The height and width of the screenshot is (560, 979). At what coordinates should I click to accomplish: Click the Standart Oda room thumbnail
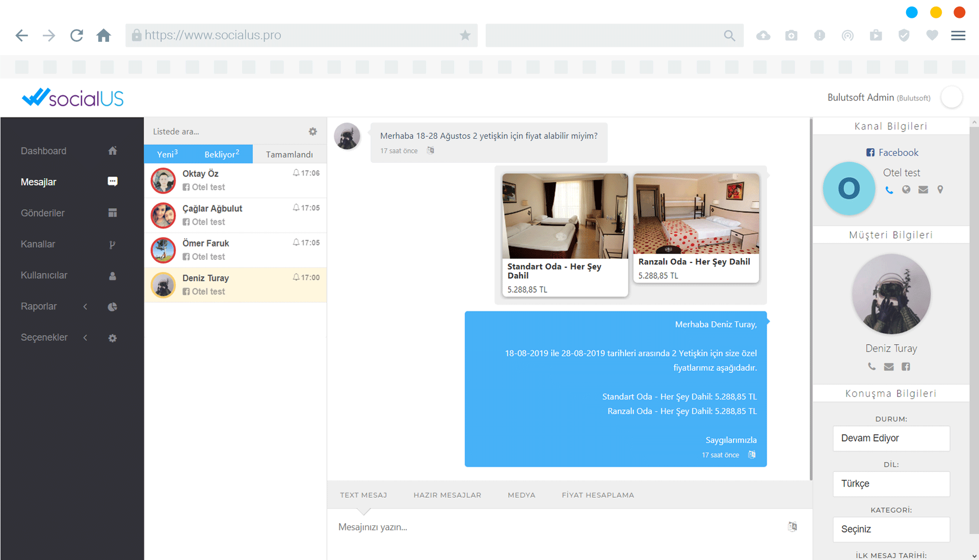coord(565,216)
